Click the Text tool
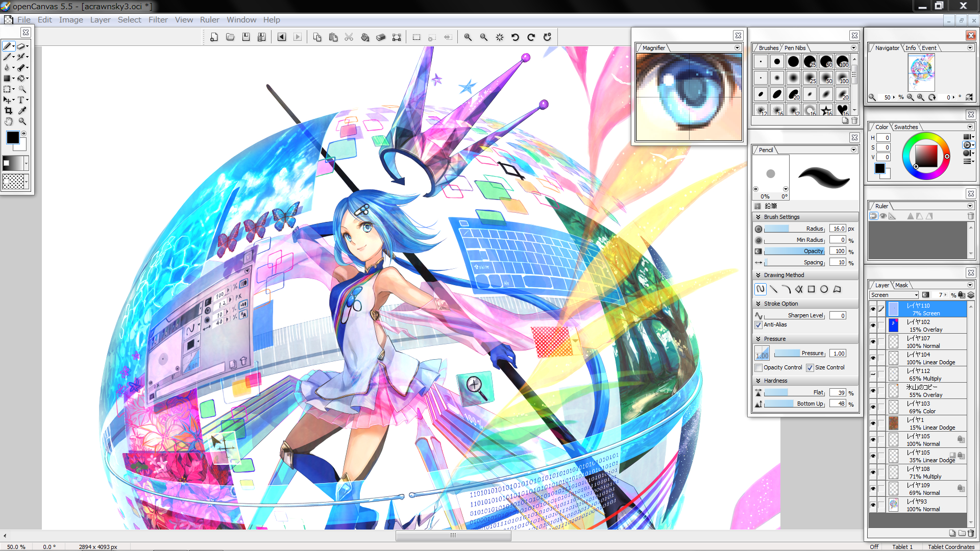 coord(21,100)
